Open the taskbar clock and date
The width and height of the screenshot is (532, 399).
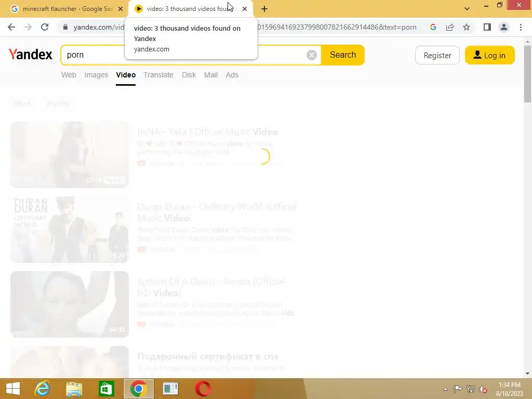[x=509, y=389]
